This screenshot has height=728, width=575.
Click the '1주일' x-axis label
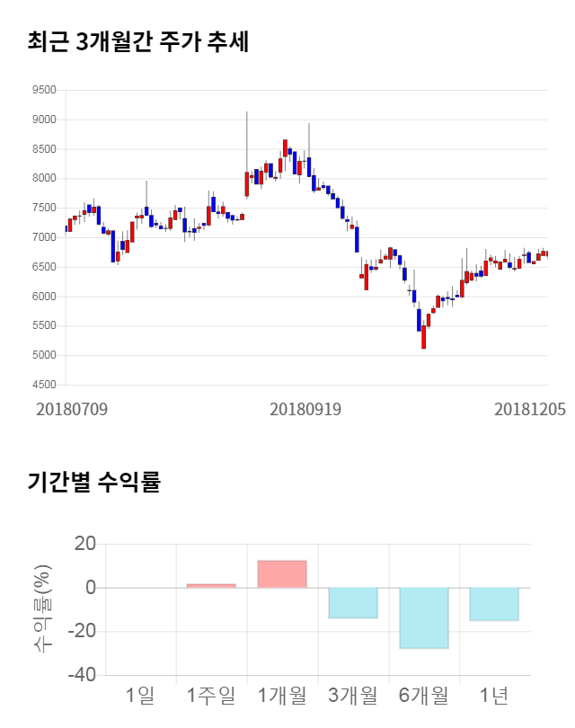point(211,695)
